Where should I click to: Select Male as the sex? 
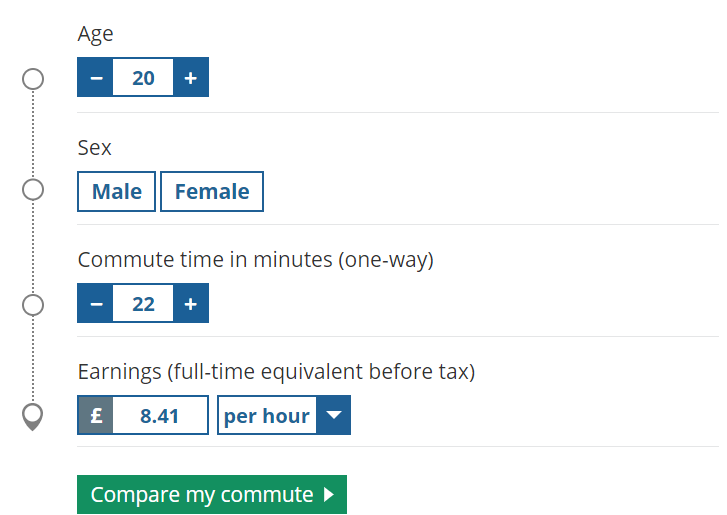coord(117,192)
